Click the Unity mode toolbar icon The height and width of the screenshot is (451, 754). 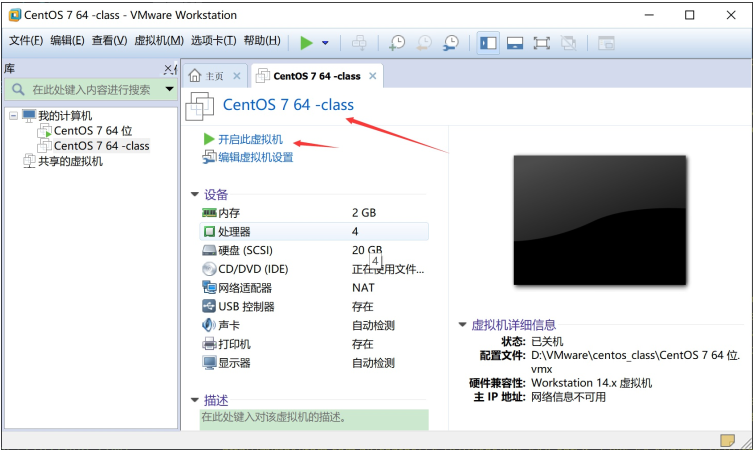568,43
